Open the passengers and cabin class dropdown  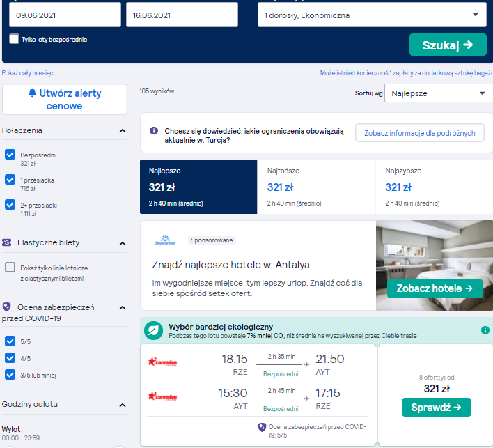pyautogui.click(x=372, y=15)
